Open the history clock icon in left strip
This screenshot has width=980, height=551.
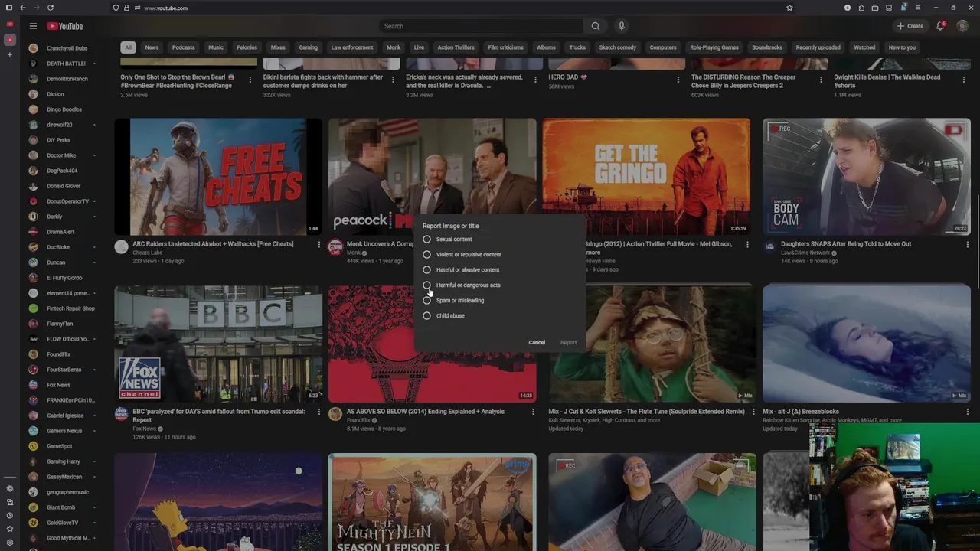10,516
